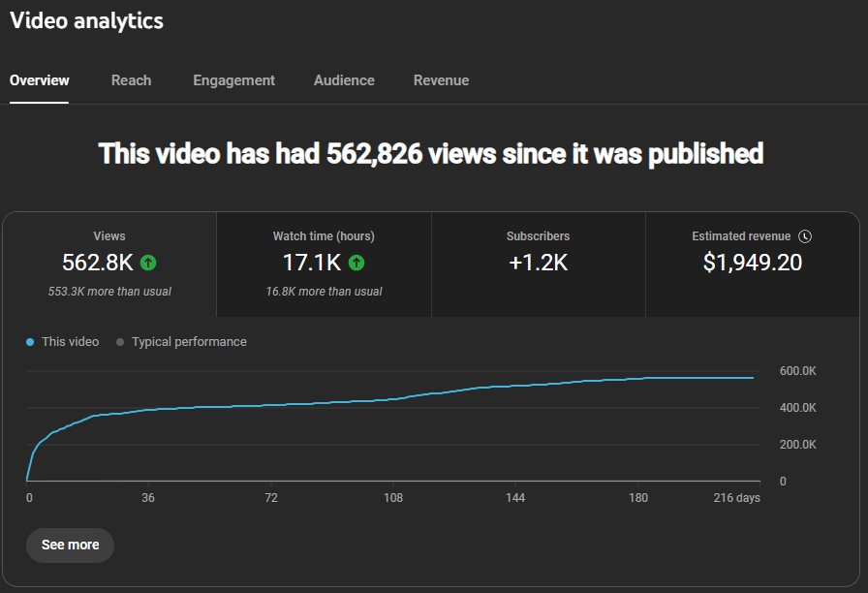Image resolution: width=868 pixels, height=593 pixels.
Task: Select the Subscribers metric card
Action: click(x=538, y=264)
